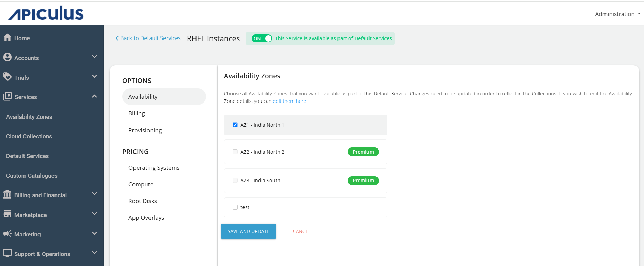
Task: Click the Services icon in sidebar
Action: (7, 97)
